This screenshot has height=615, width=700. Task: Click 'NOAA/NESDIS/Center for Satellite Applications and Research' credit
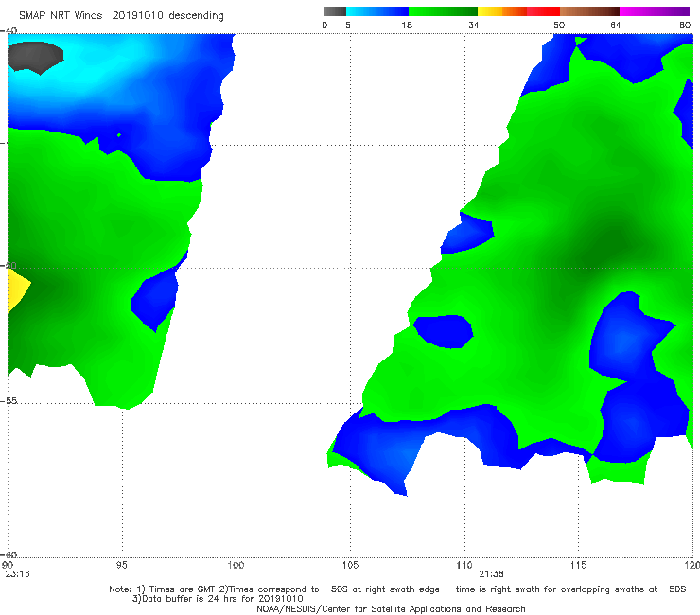click(x=391, y=608)
